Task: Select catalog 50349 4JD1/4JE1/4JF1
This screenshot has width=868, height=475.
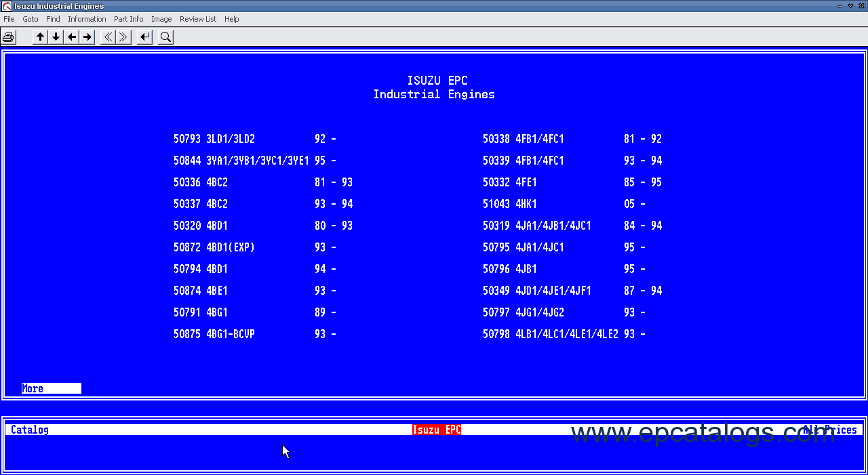Action: pyautogui.click(x=572, y=291)
